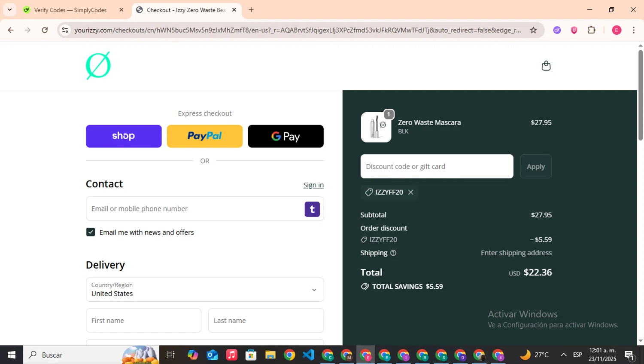Pay with PayPal express button
Screen dimensions: 644x364
coord(205,136)
